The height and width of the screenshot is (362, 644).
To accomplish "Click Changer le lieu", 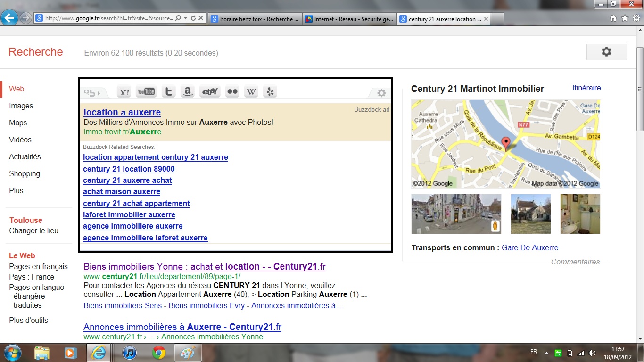I will tap(34, 230).
